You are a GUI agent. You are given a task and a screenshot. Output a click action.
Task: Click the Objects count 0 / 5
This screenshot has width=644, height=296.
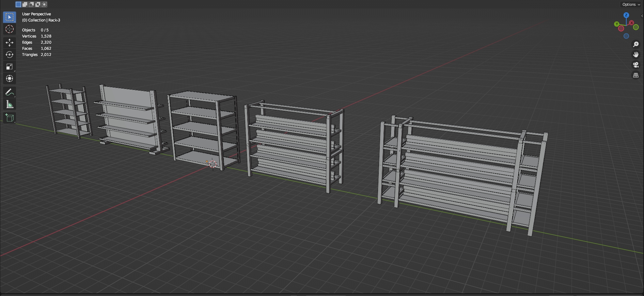pyautogui.click(x=45, y=30)
